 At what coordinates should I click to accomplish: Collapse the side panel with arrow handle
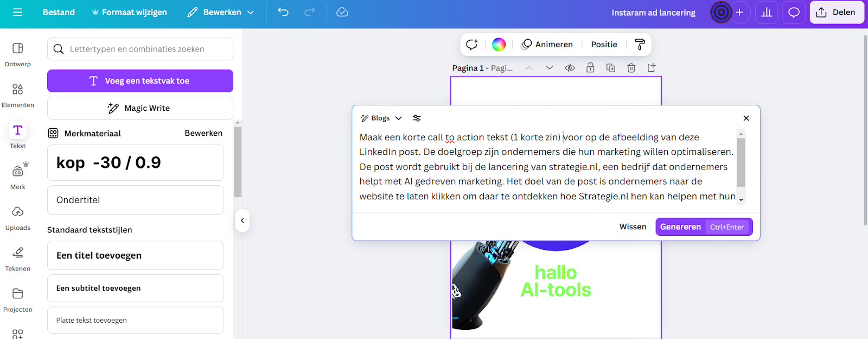242,221
